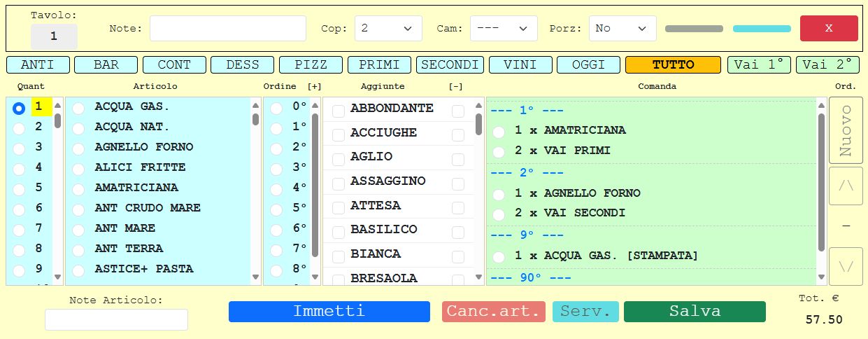Viewport: 868px width, 339px height.
Task: Open the VINI category tab
Action: tap(520, 64)
